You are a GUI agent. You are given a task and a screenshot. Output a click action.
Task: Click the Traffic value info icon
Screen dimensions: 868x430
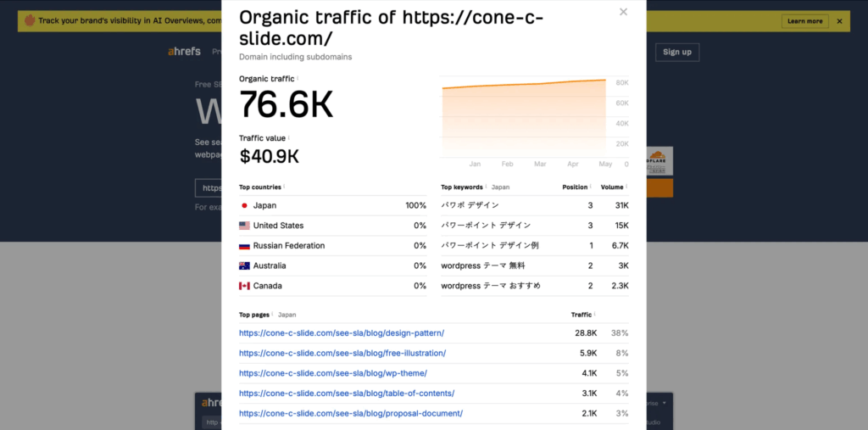point(289,137)
